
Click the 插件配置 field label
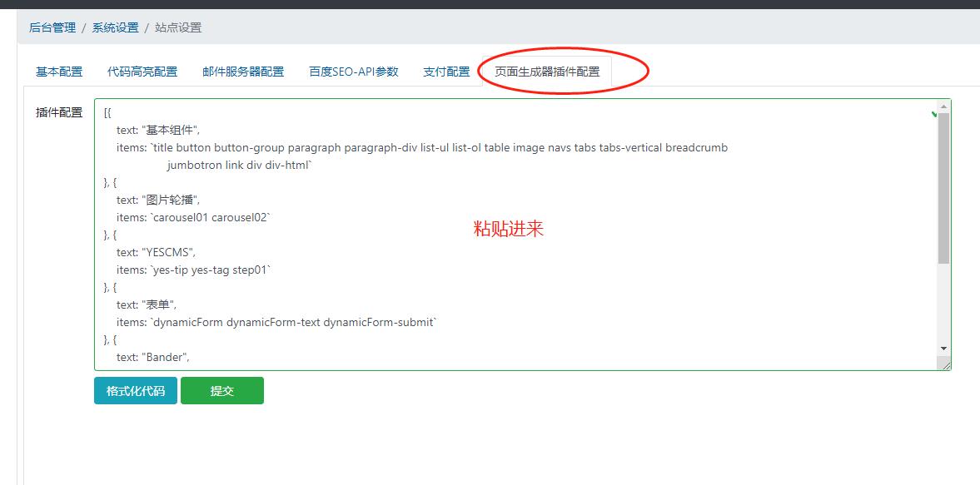click(x=58, y=111)
